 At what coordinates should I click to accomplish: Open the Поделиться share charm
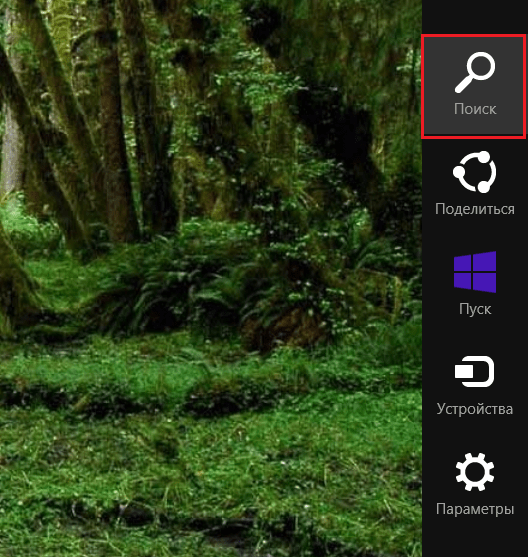point(475,186)
